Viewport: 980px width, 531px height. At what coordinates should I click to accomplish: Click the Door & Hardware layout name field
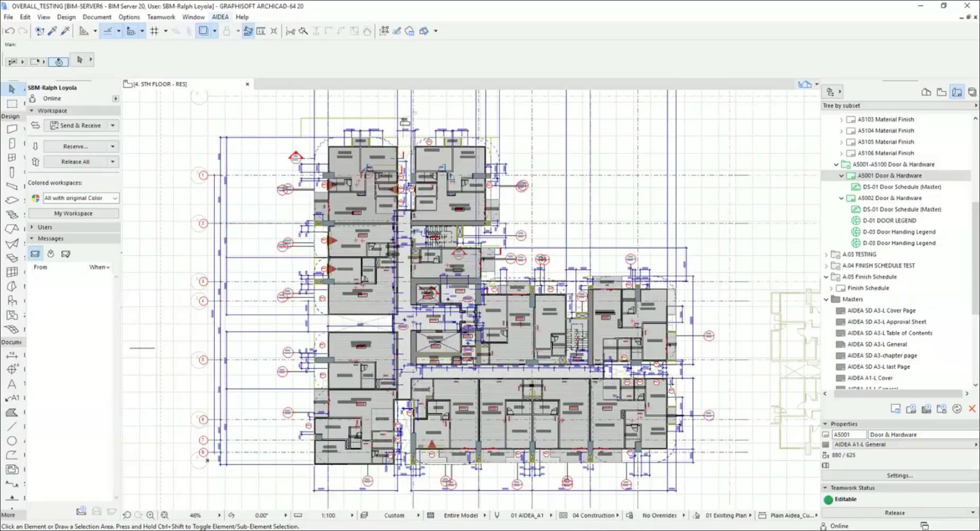click(923, 434)
